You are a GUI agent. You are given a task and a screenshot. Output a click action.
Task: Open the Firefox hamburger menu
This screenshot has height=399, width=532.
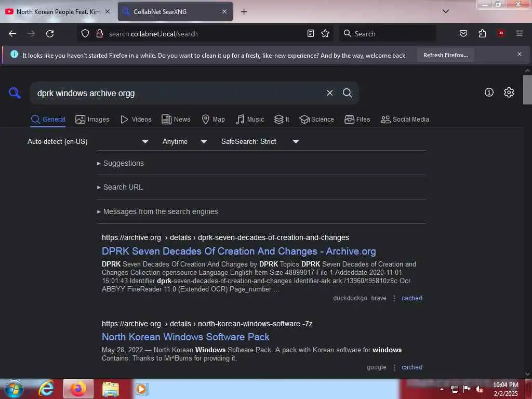(520, 33)
